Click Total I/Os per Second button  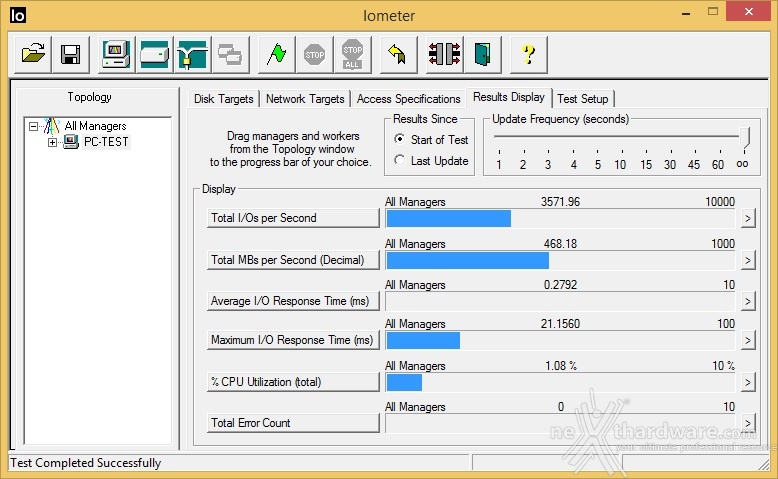[293, 218]
